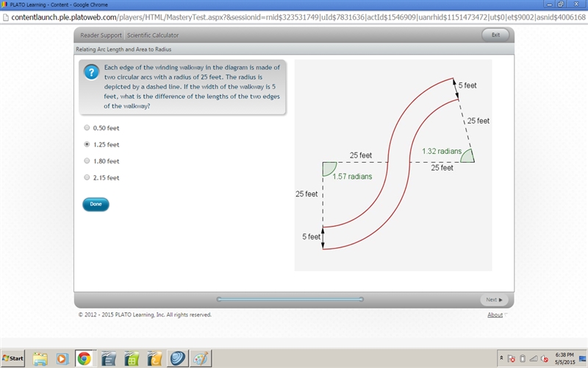Open the spreadsheet taskbar icon
This screenshot has height=368, width=588.
pyautogui.click(x=132, y=358)
